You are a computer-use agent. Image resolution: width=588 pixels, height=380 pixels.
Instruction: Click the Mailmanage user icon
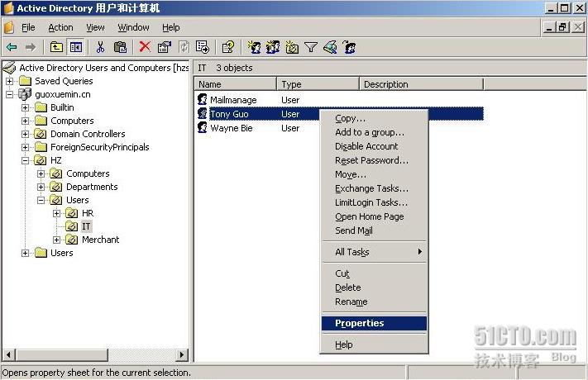pos(203,99)
